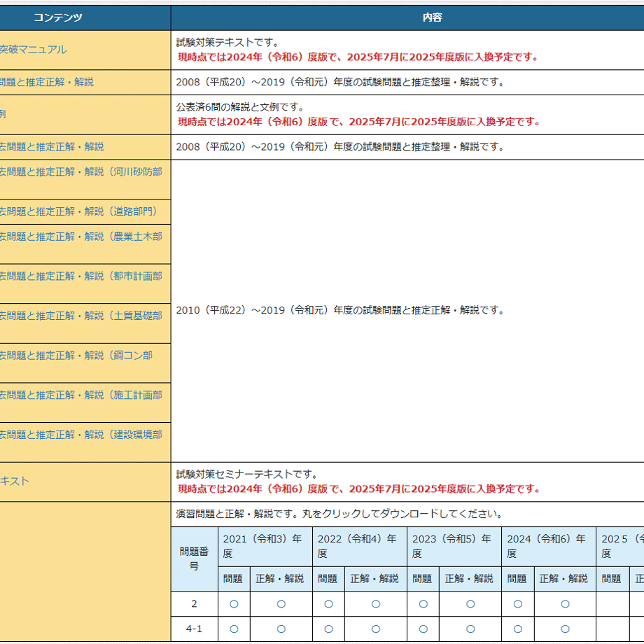
Task: Select the text 公表済6問の解説と文例です。
Action: click(x=241, y=107)
